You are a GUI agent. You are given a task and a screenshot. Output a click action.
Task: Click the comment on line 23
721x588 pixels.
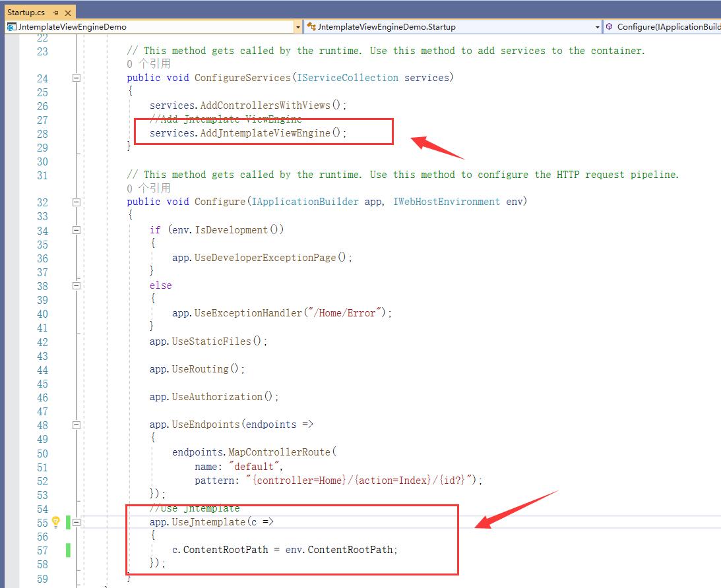(x=386, y=51)
